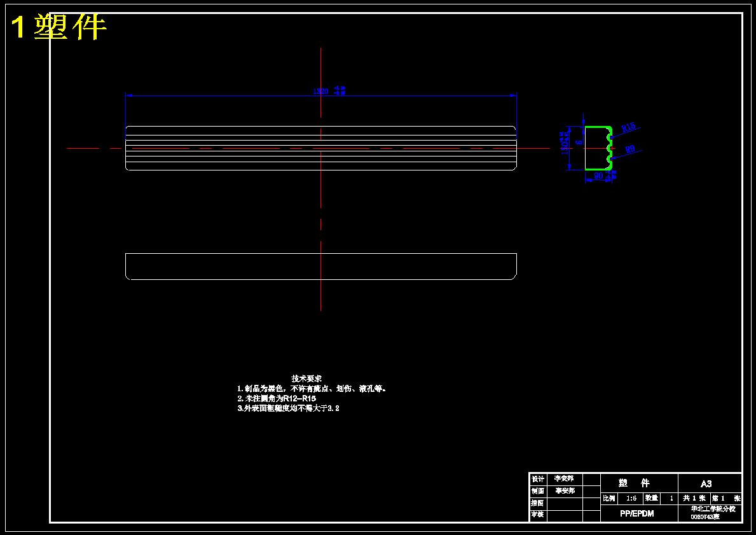The width and height of the screenshot is (756, 535).
Task: Click the 描图 label in title block
Action: pos(538,503)
